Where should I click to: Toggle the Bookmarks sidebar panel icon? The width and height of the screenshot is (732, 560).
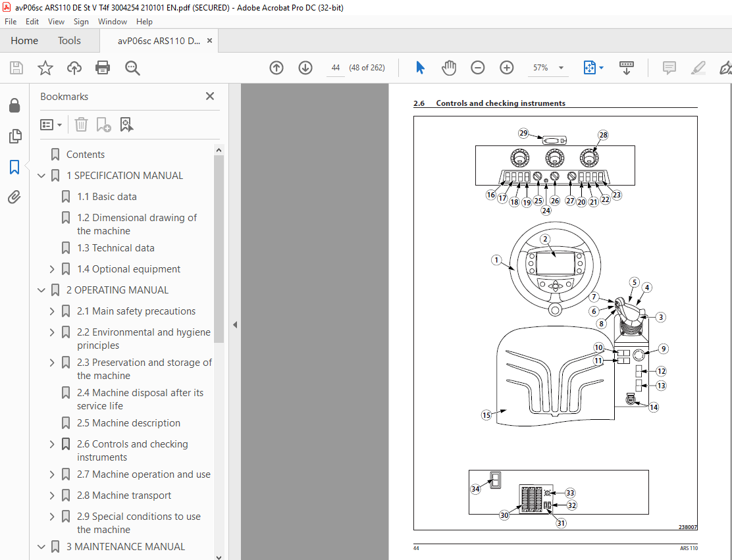[x=14, y=166]
